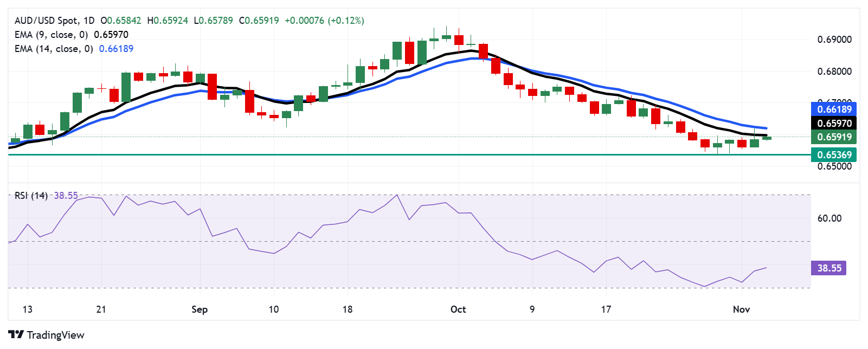The height and width of the screenshot is (349, 868).
Task: Click the TradingView logo icon
Action: click(16, 335)
